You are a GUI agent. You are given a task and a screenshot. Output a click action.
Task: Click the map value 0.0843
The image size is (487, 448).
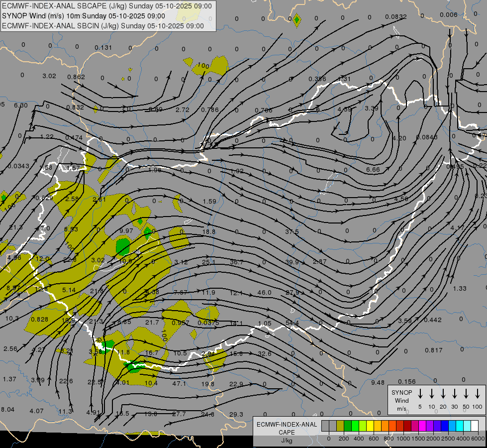pyautogui.click(x=427, y=137)
